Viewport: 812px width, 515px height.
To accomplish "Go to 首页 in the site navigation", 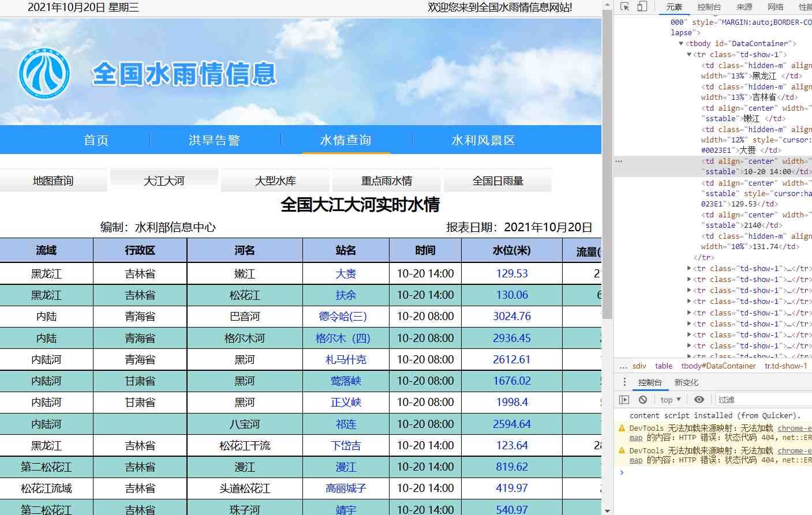I will (x=96, y=140).
